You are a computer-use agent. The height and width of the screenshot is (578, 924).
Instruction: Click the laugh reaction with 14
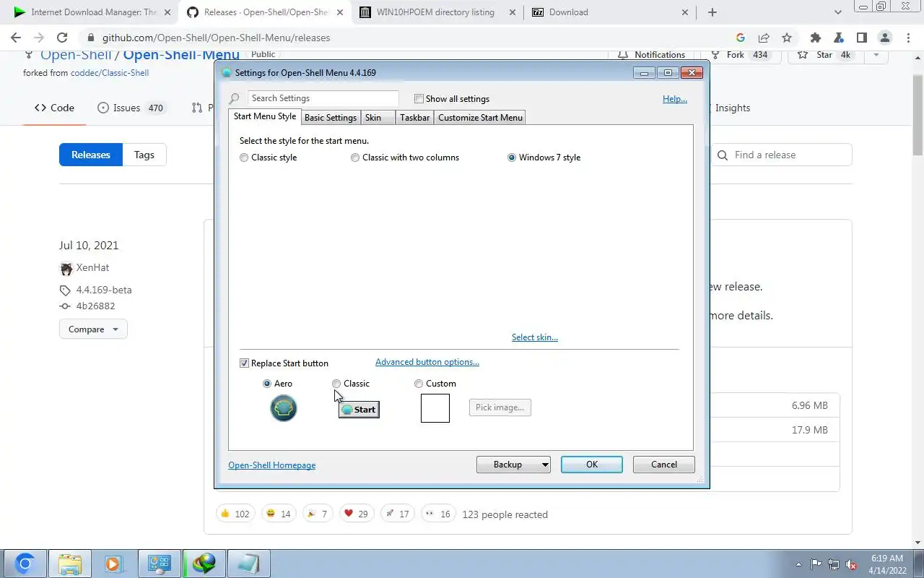coord(278,514)
